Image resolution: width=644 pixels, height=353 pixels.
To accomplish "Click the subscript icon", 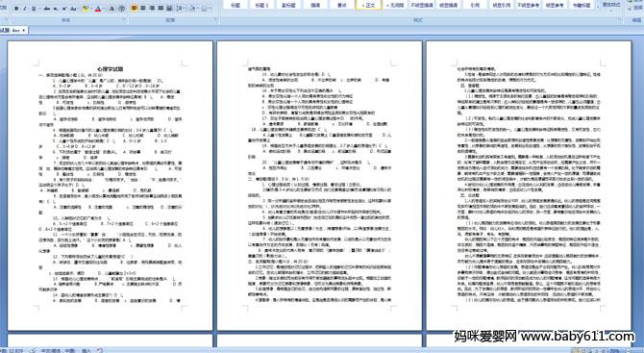I will point(56,9).
